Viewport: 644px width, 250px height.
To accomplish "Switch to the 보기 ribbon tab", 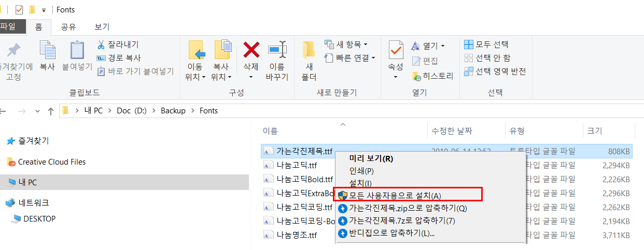I will (102, 27).
